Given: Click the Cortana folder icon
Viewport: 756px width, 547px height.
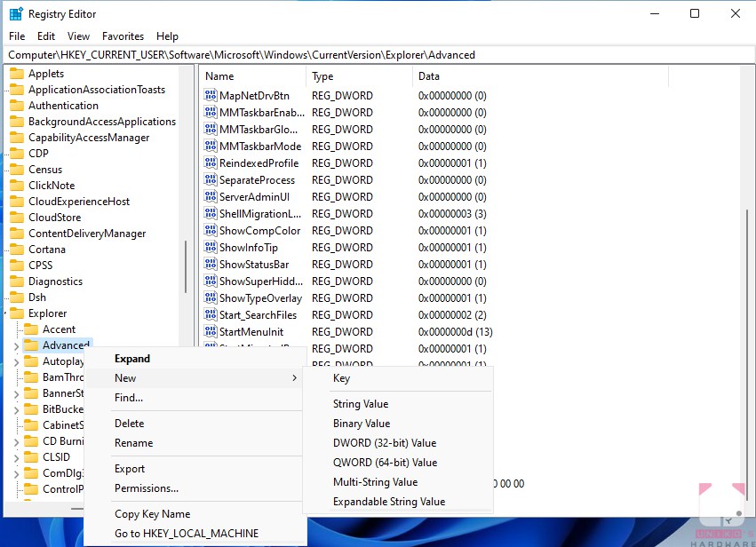Looking at the screenshot, I should [x=17, y=250].
